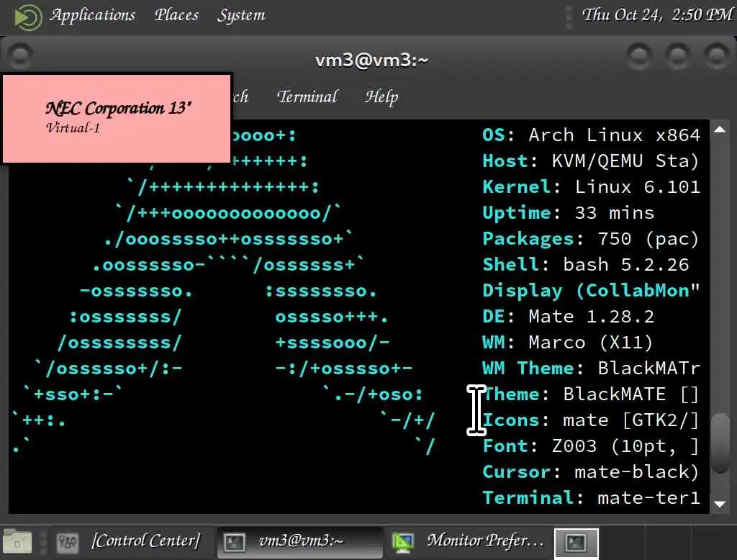Click the NEC Corporation 13' monitor label
This screenshot has height=560, width=737.
[x=118, y=108]
